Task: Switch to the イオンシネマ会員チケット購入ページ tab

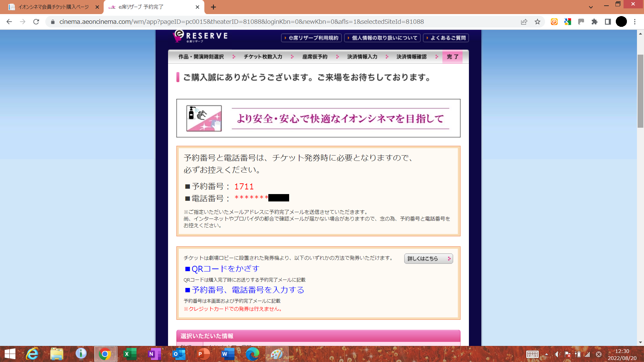Action: [54, 7]
